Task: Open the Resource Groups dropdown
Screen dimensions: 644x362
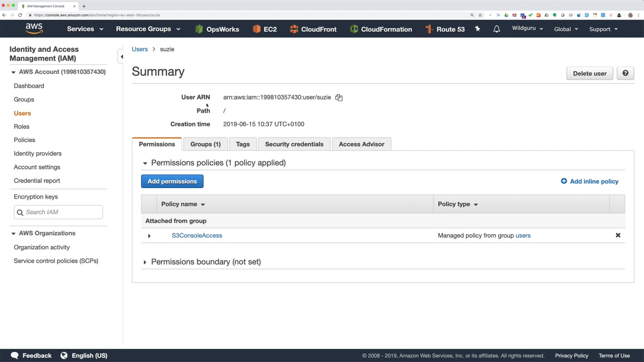Action: [x=148, y=29]
